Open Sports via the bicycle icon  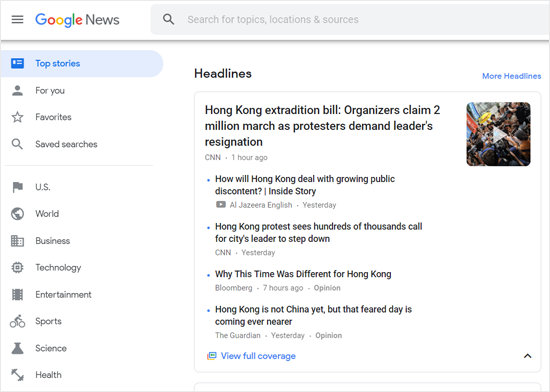click(x=17, y=321)
